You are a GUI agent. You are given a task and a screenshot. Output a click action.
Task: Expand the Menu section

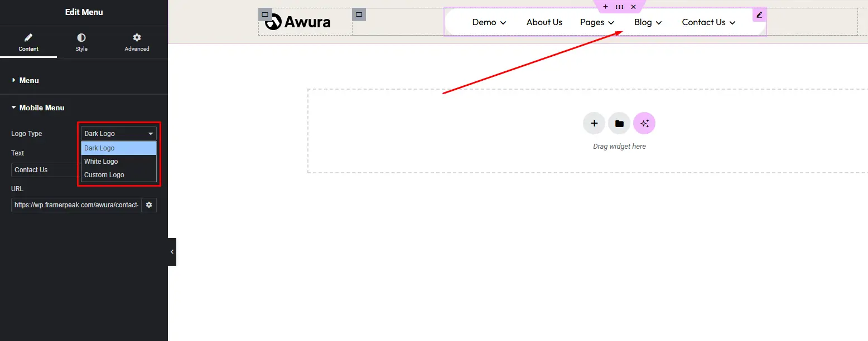tap(84, 80)
